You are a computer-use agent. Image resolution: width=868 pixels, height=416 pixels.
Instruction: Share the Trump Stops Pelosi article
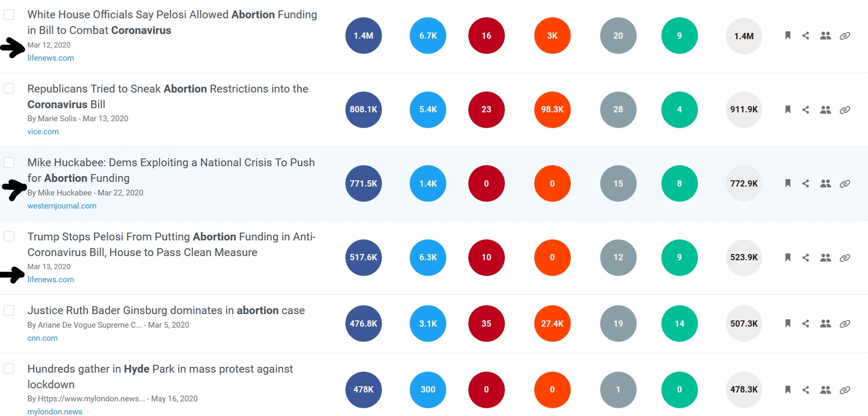pyautogui.click(x=806, y=257)
